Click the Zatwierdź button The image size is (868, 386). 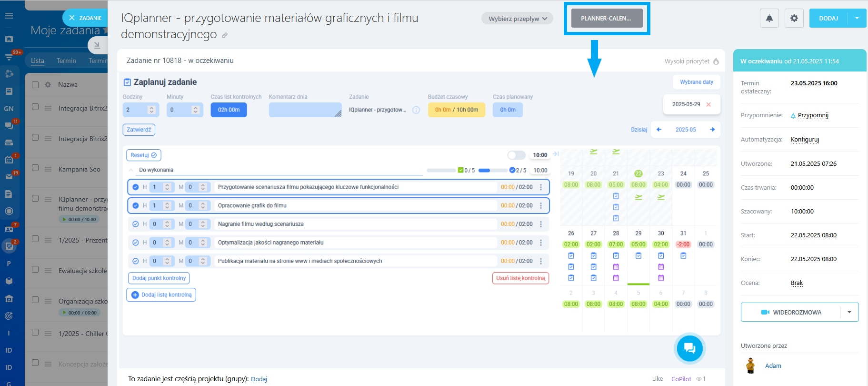(x=139, y=130)
